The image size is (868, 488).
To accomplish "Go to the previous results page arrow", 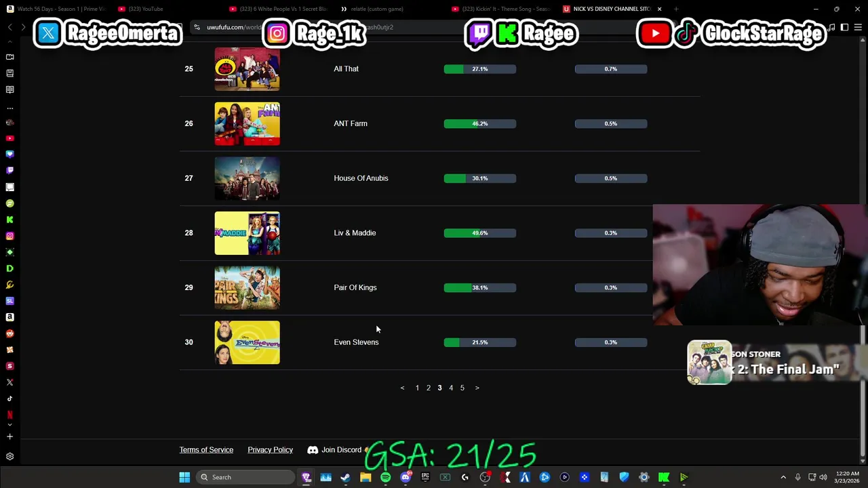I will coord(402,388).
